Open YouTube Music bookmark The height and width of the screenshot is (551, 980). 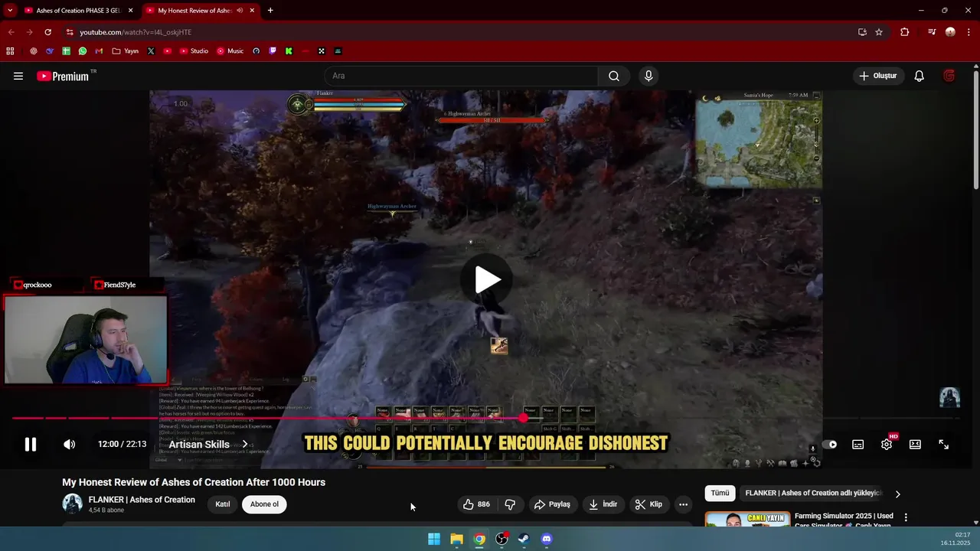[x=230, y=51]
